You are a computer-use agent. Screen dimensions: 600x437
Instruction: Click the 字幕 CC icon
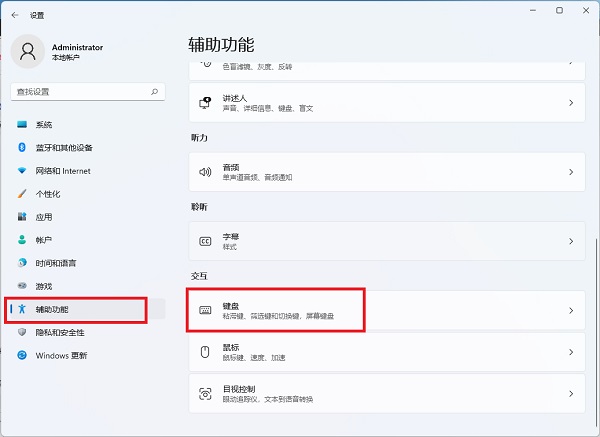(x=205, y=241)
